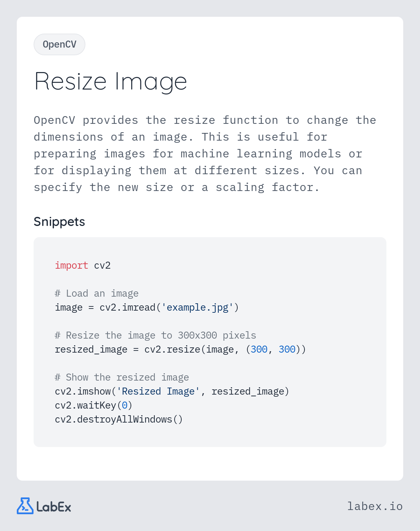Click the LabEx flask logo icon
The image size is (420, 531).
(x=25, y=506)
